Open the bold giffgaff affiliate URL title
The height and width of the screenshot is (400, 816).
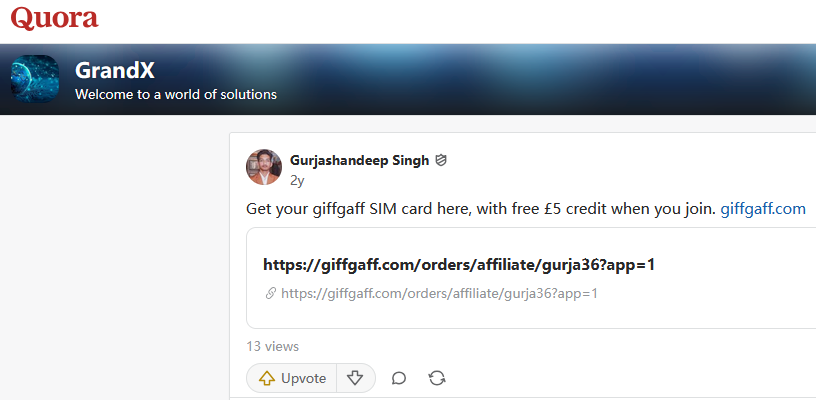(x=459, y=265)
